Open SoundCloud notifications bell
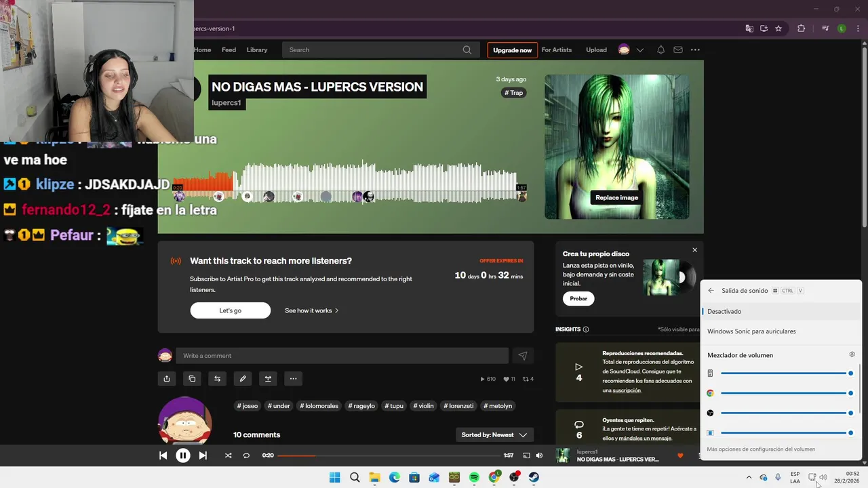The width and height of the screenshot is (868, 488). 660,49
